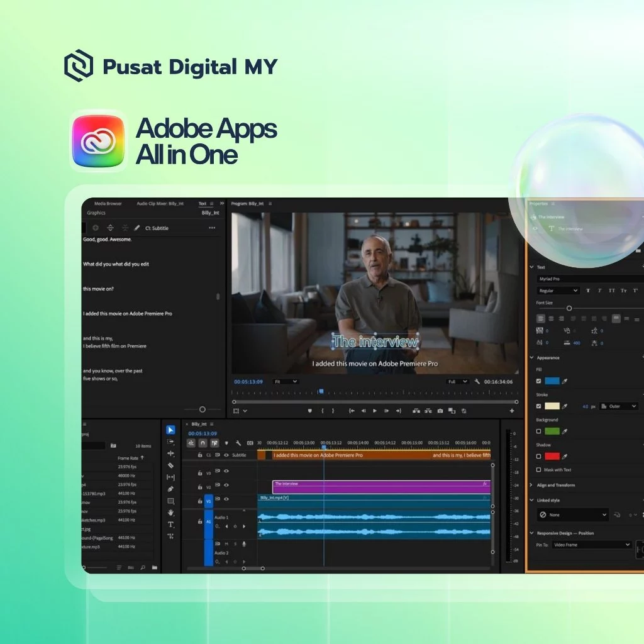
Task: Toggle the Fill checkbox in Appearance
Action: [x=538, y=381]
